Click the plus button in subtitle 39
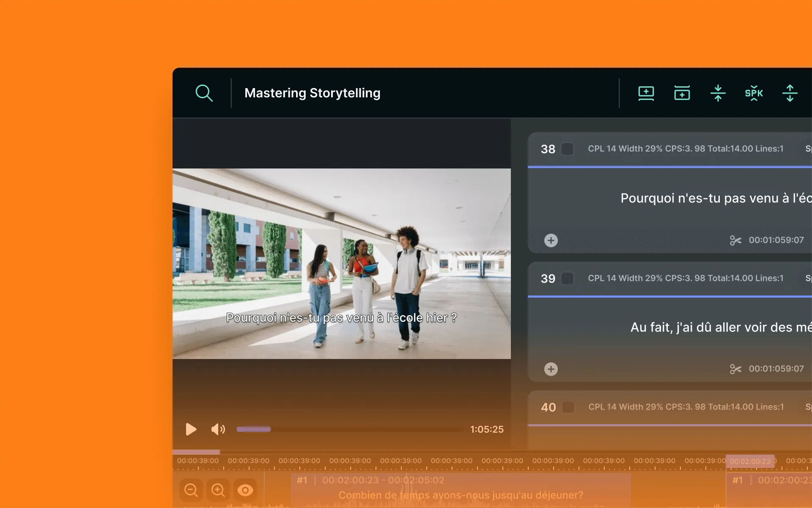 coord(551,369)
